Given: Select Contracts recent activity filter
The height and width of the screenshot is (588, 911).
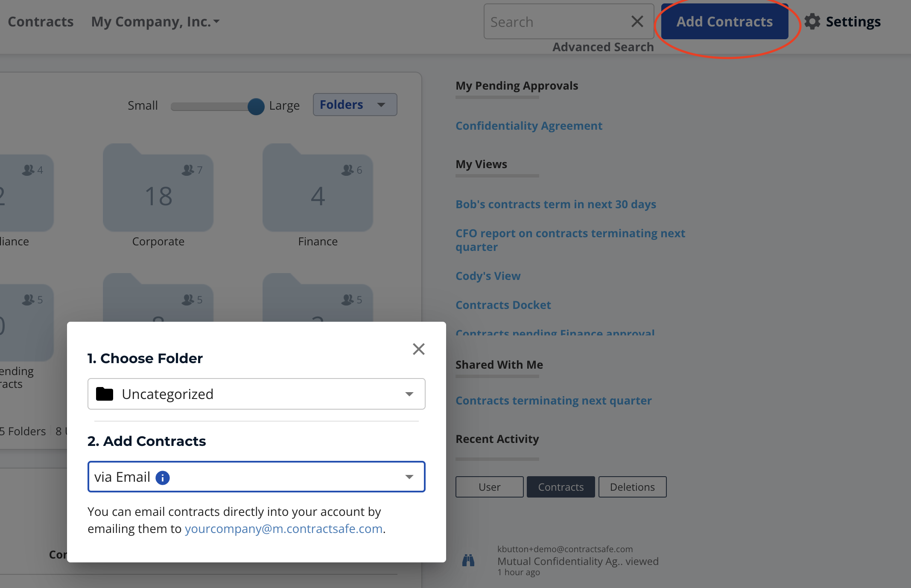Looking at the screenshot, I should point(561,487).
